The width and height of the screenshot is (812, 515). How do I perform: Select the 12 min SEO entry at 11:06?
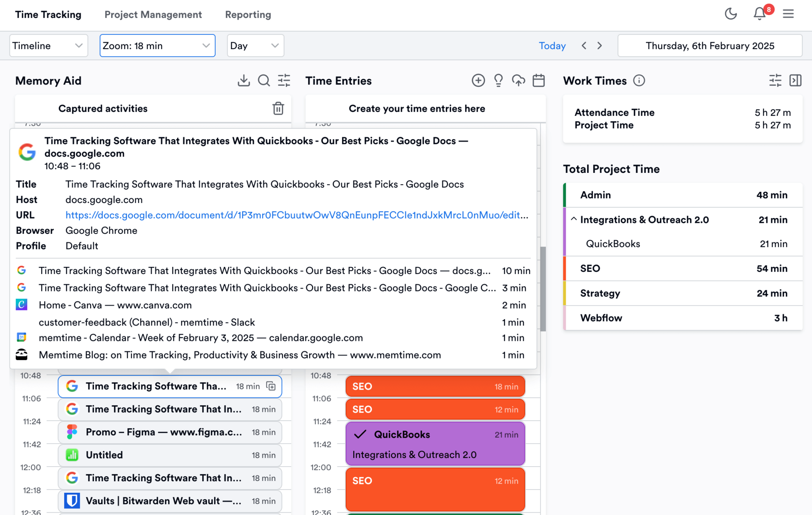pos(435,409)
